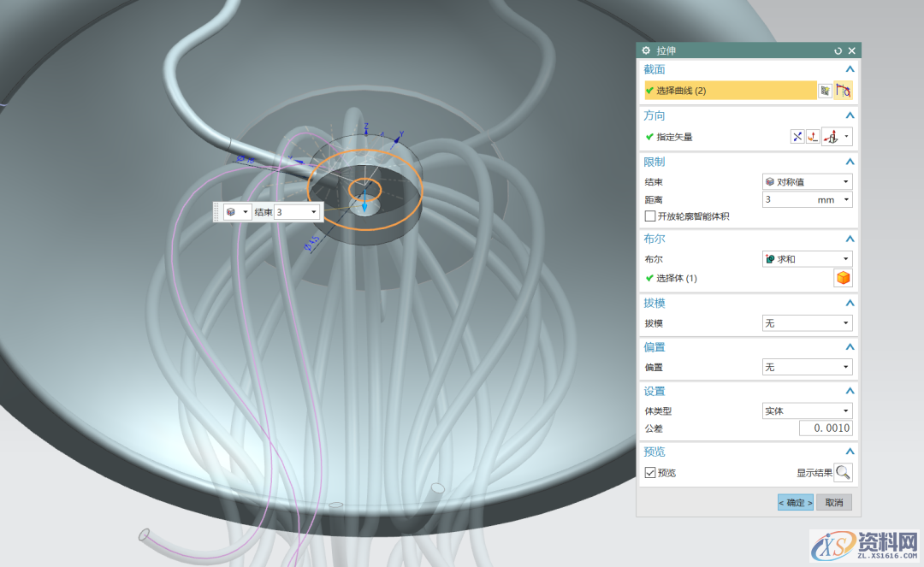Enable the 开放轮廓智能体积 checkbox

[650, 216]
